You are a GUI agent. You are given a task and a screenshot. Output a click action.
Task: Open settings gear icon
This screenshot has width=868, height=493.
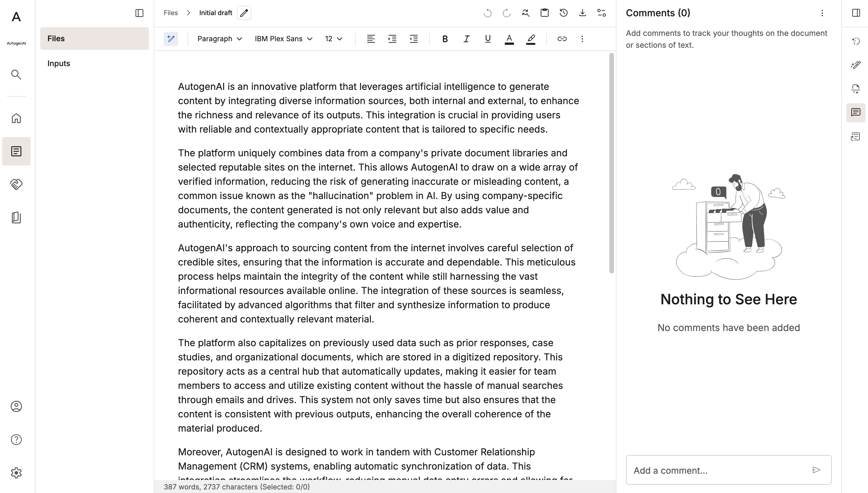click(16, 473)
